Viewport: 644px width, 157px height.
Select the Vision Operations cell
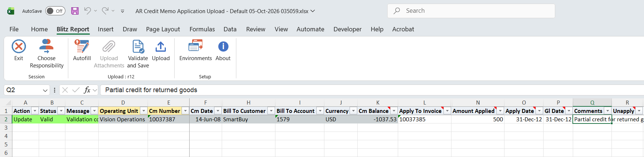[x=123, y=119]
